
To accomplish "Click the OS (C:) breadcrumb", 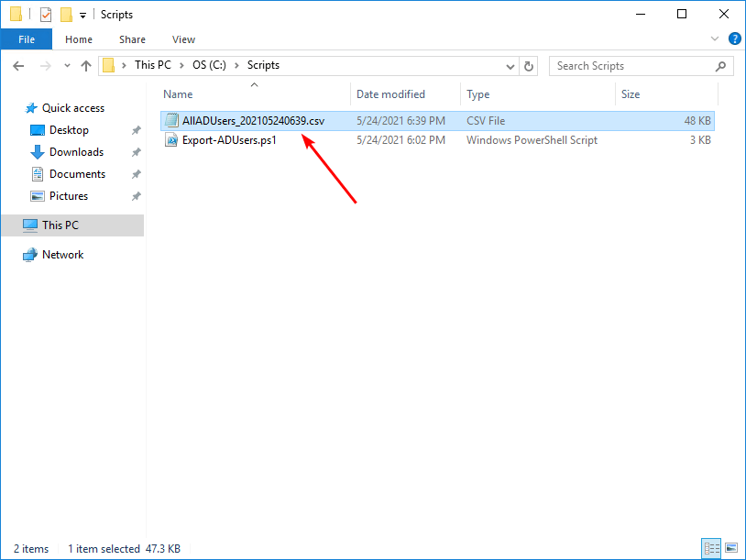I will tap(209, 65).
